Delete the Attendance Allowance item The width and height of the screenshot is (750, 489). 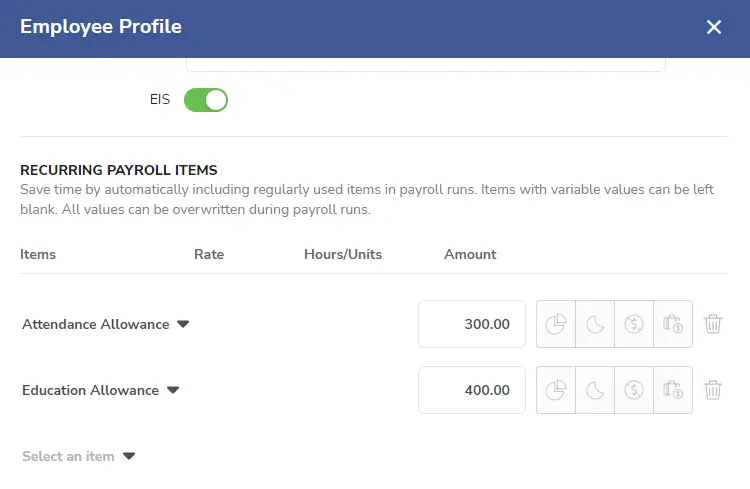coord(713,324)
